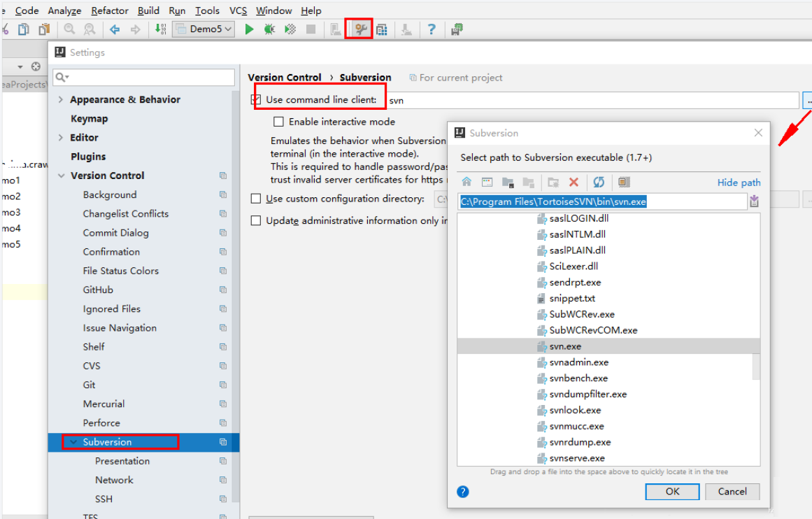This screenshot has height=519, width=812.
Task: Open project view dropdown arrow in left panel
Action: point(20,67)
